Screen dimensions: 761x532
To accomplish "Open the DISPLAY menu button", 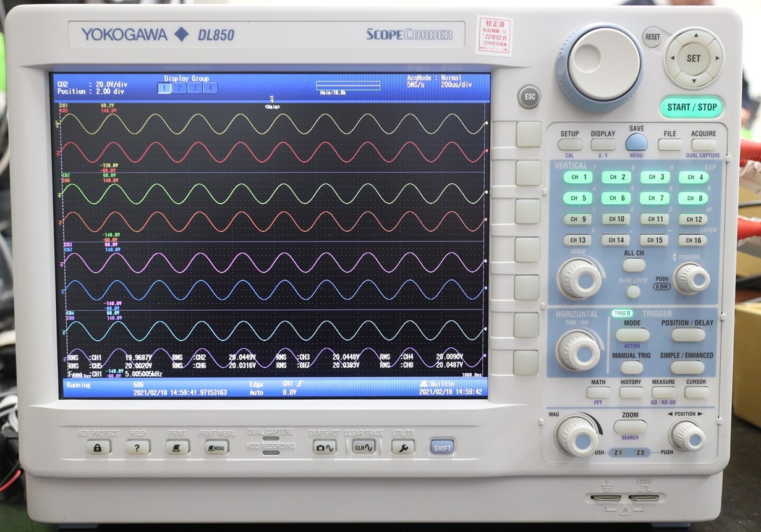I will (x=603, y=145).
